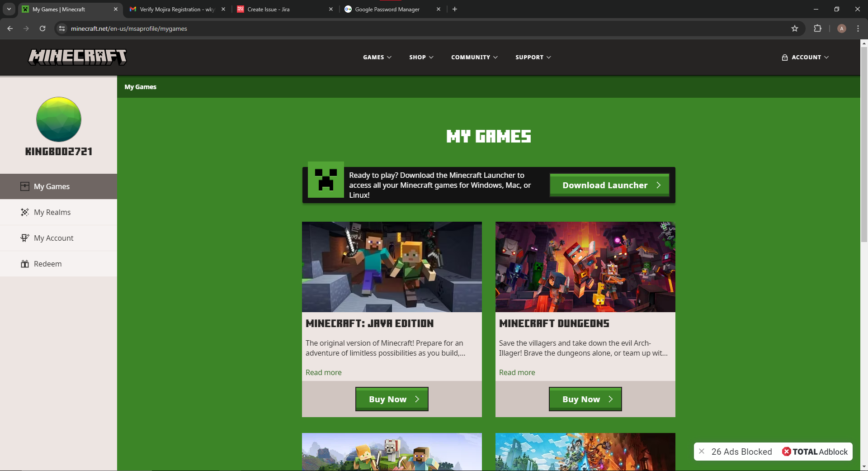Click the KINGBOO2721 profile avatar
This screenshot has height=471, width=868.
59,119
